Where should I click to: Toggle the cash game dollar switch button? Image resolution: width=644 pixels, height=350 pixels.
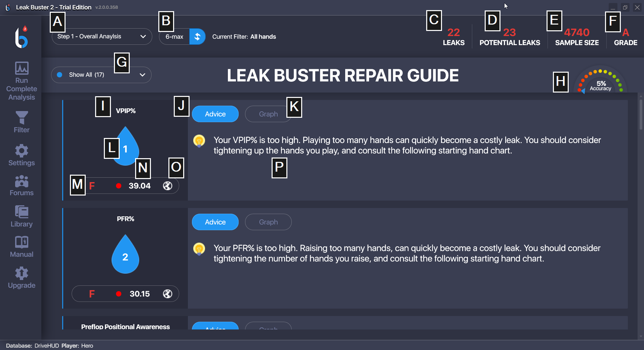(198, 37)
